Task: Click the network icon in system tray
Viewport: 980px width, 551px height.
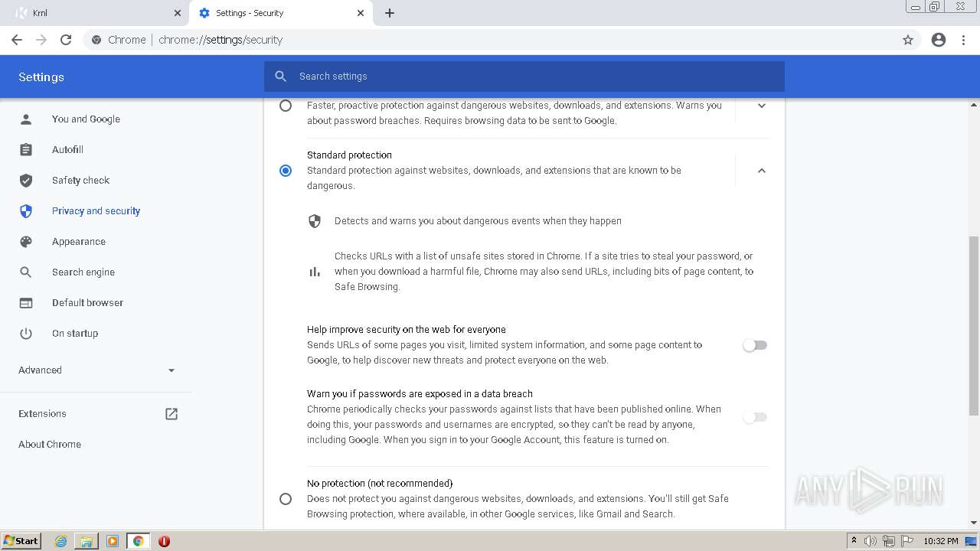Action: [x=888, y=541]
